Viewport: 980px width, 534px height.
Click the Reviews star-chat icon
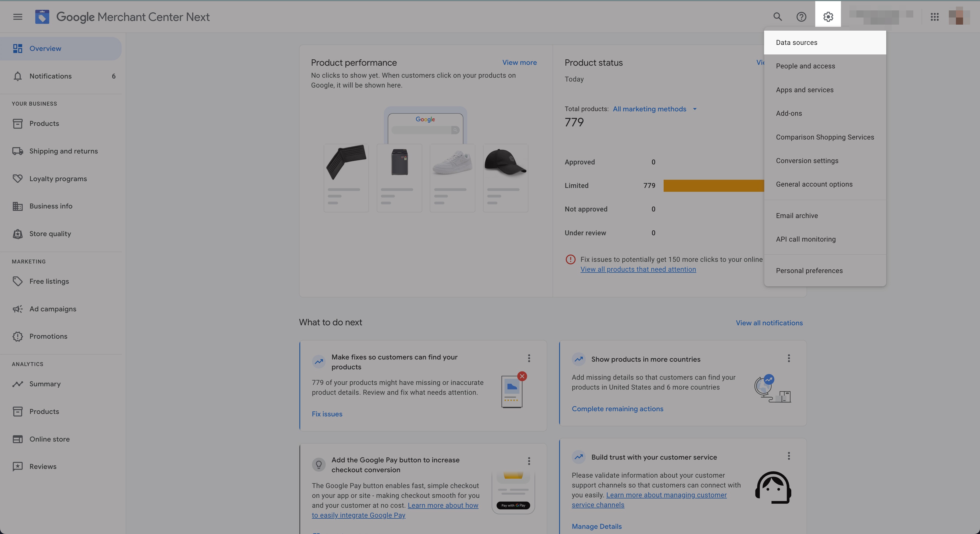17,467
